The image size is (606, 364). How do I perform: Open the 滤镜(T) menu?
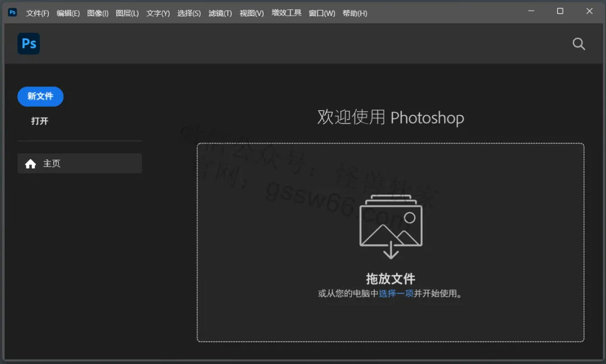click(x=221, y=13)
